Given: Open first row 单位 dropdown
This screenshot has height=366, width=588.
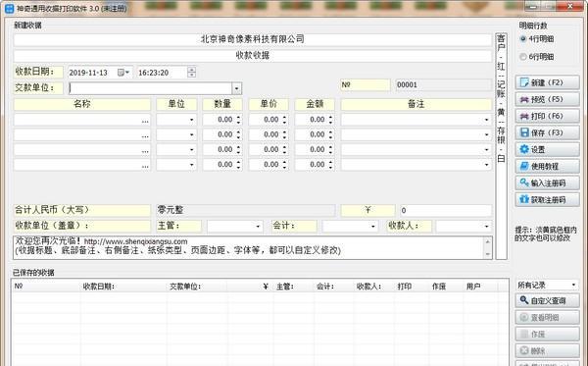Looking at the screenshot, I should click(x=192, y=120).
